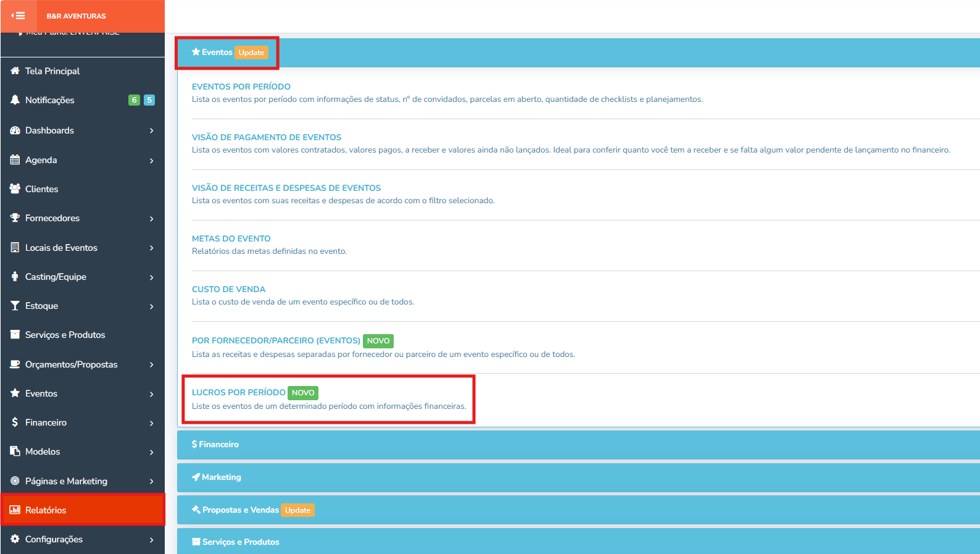Viewport: 980px width, 554px height.
Task: Expand the Dashboards submenu chevron
Action: point(151,130)
